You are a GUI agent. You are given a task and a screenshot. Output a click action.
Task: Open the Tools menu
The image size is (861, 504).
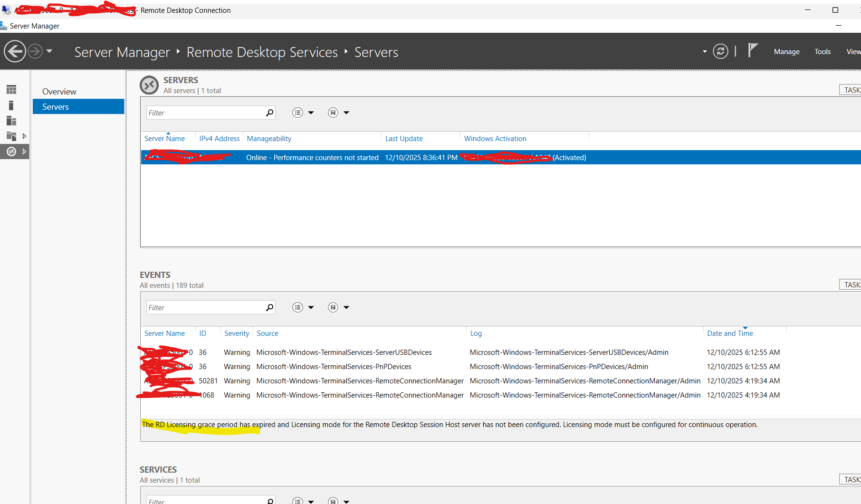pos(823,52)
